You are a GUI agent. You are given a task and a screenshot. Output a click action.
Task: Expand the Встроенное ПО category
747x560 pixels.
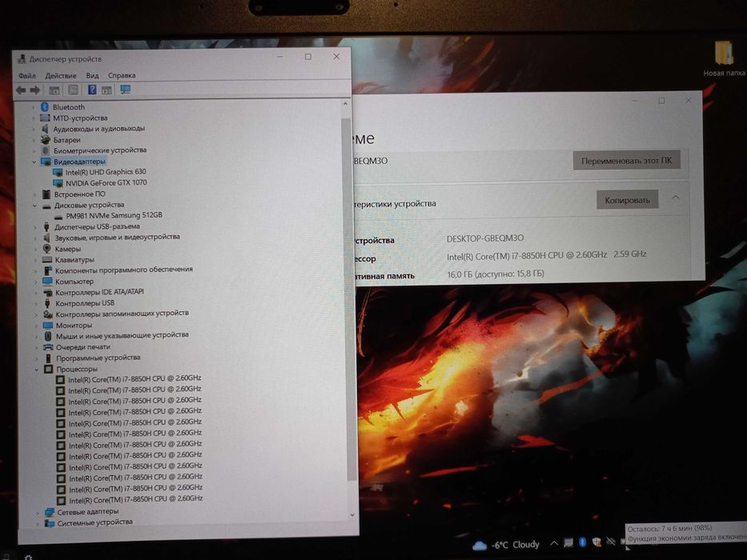pos(34,194)
